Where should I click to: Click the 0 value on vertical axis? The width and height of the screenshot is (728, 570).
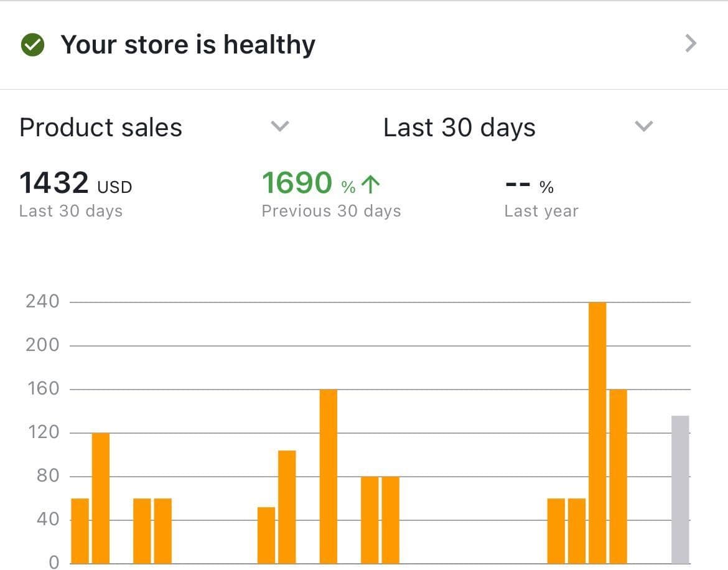[x=55, y=562]
